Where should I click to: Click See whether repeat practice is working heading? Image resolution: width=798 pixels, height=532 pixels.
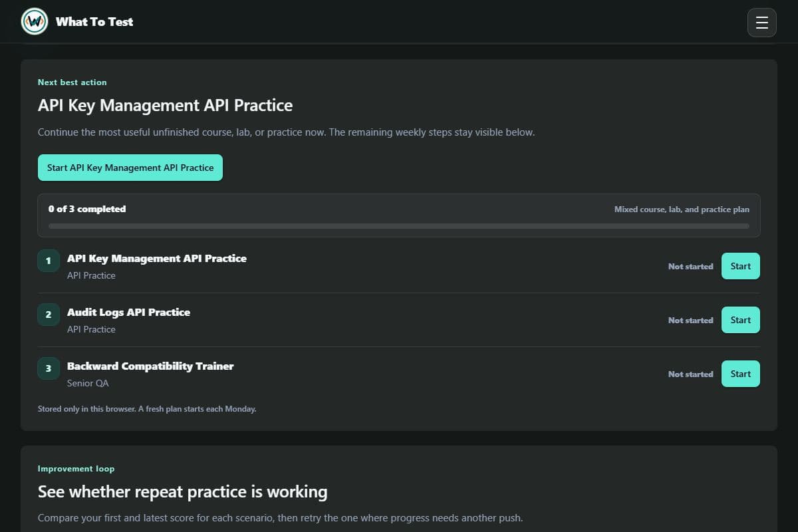[183, 492]
